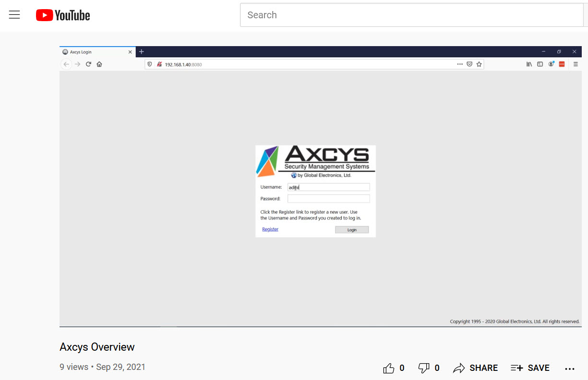Like the Axcys Overview video
588x380 pixels.
(389, 368)
